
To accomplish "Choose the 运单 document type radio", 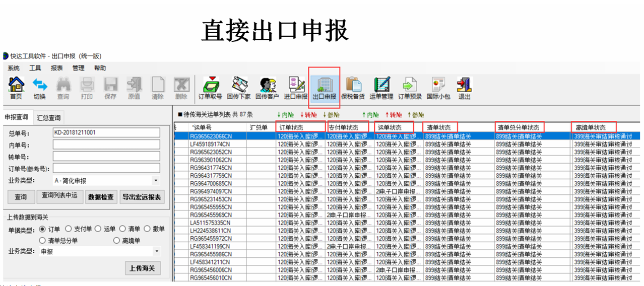I will [98, 229].
